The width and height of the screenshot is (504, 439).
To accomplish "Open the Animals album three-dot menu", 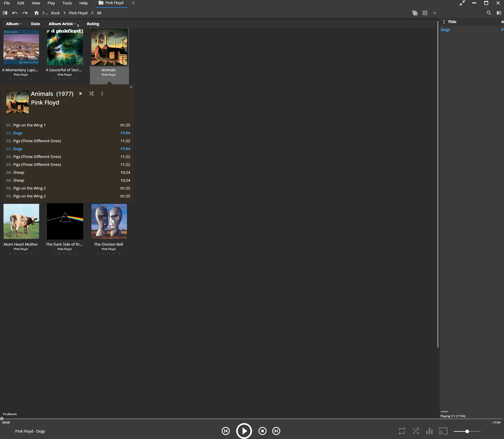I will click(102, 93).
